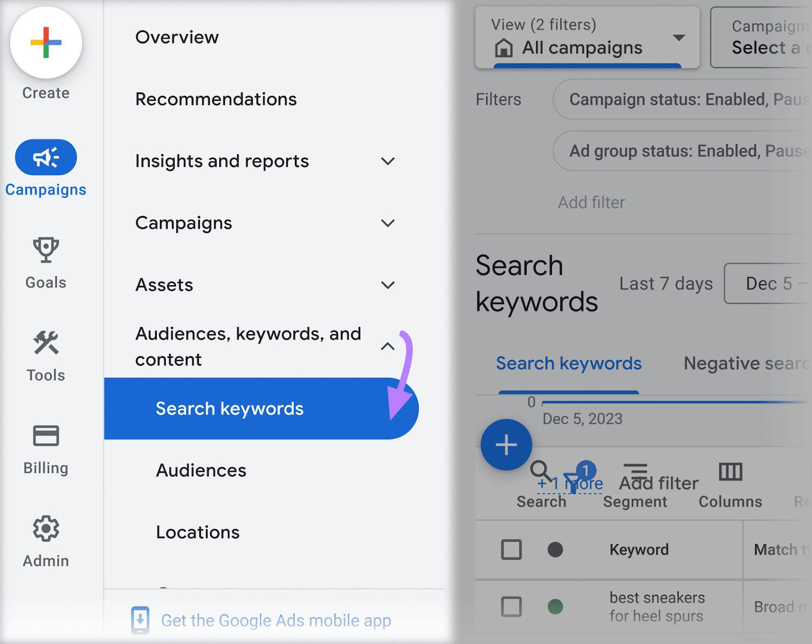Click Add filter below the status filters
The width and height of the screenshot is (812, 644).
point(591,202)
